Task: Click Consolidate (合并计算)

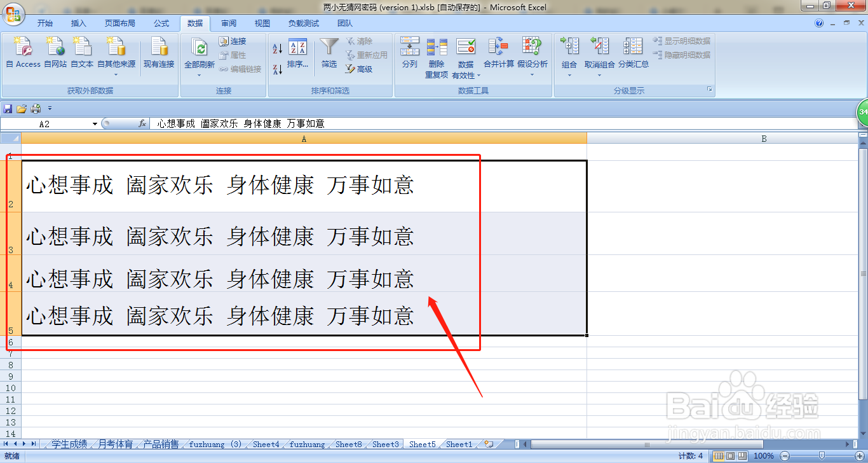Action: point(499,52)
